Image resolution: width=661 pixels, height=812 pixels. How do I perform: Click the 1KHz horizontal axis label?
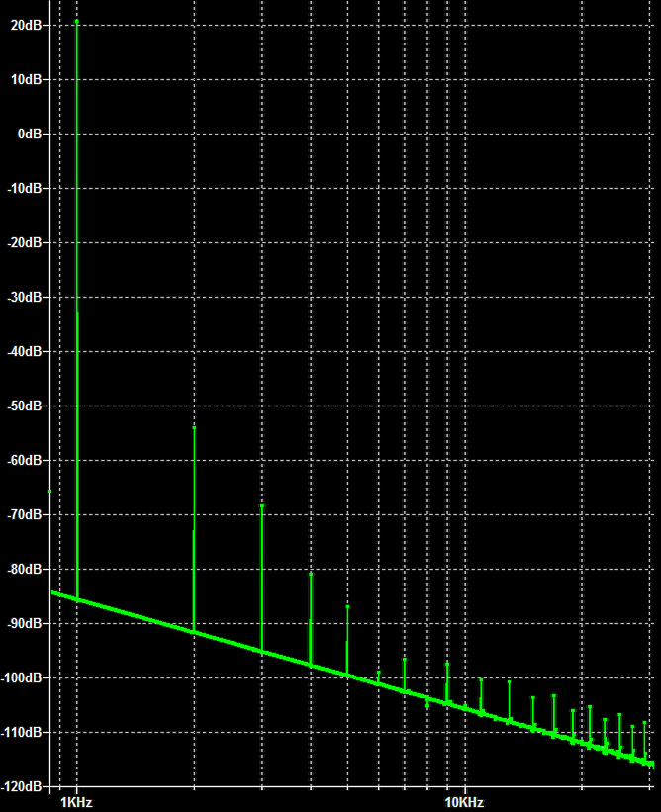77,801
